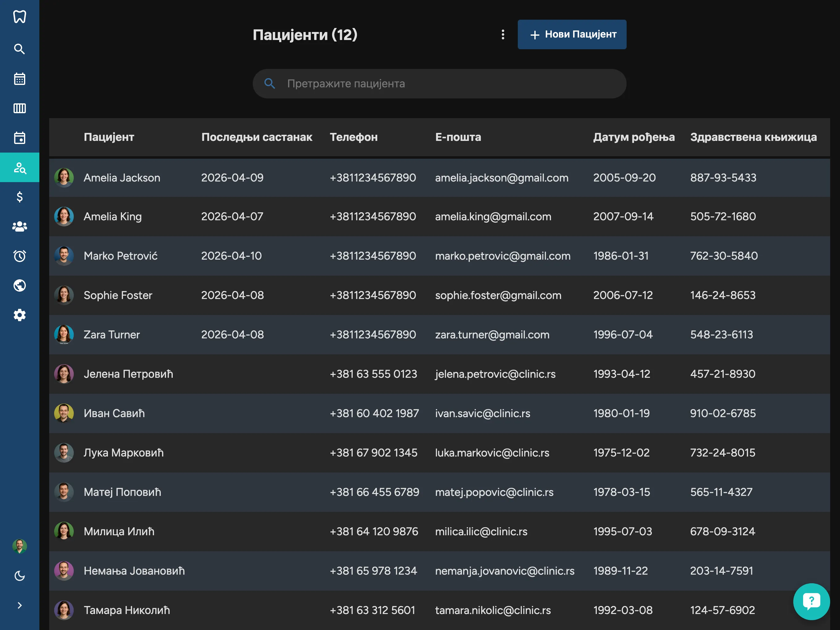The image size is (840, 630).
Task: Click the tooth logo icon in sidebar
Action: pyautogui.click(x=19, y=17)
